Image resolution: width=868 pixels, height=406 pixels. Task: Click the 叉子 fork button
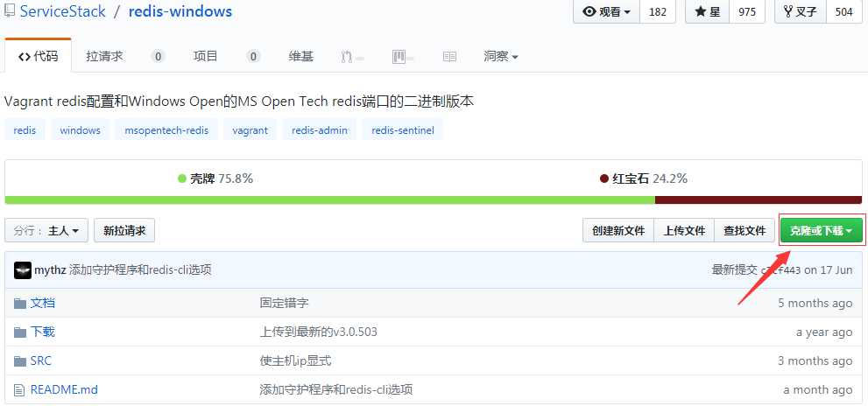801,11
